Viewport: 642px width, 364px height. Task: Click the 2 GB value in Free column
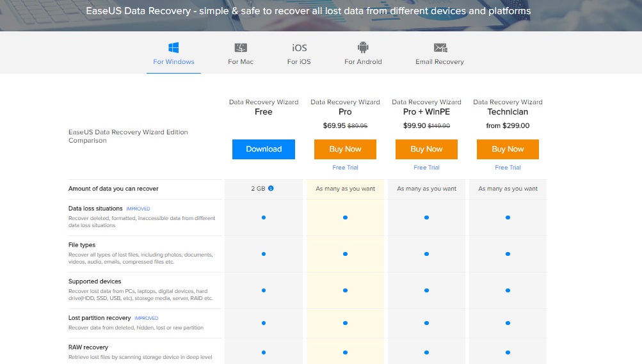259,189
